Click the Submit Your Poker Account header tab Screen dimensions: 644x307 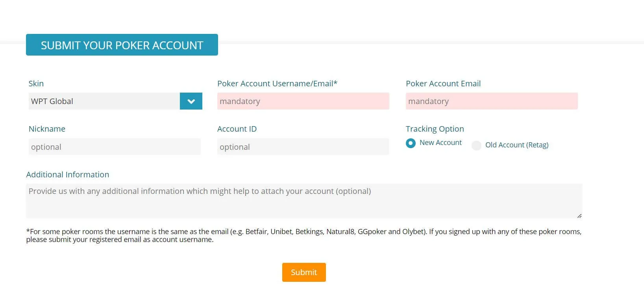[122, 45]
